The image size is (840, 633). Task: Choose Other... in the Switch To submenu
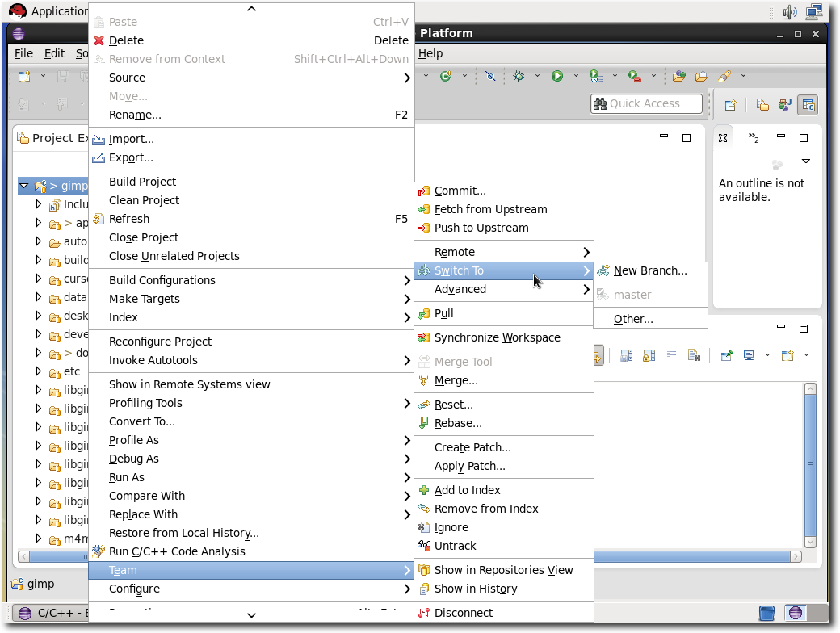click(632, 319)
